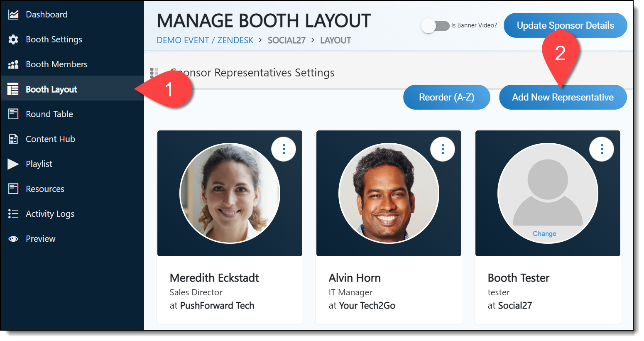
Task: Select Booth Layout in the sidebar
Action: pyautogui.click(x=51, y=89)
